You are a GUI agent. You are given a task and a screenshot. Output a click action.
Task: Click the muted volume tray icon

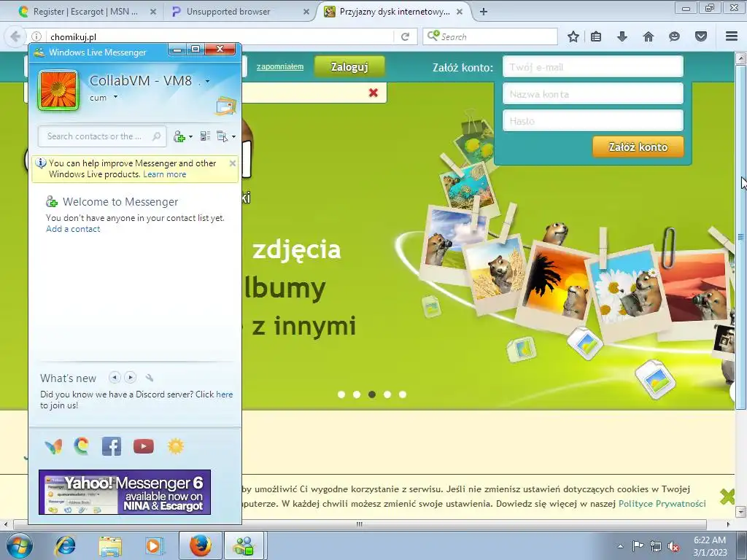click(673, 546)
